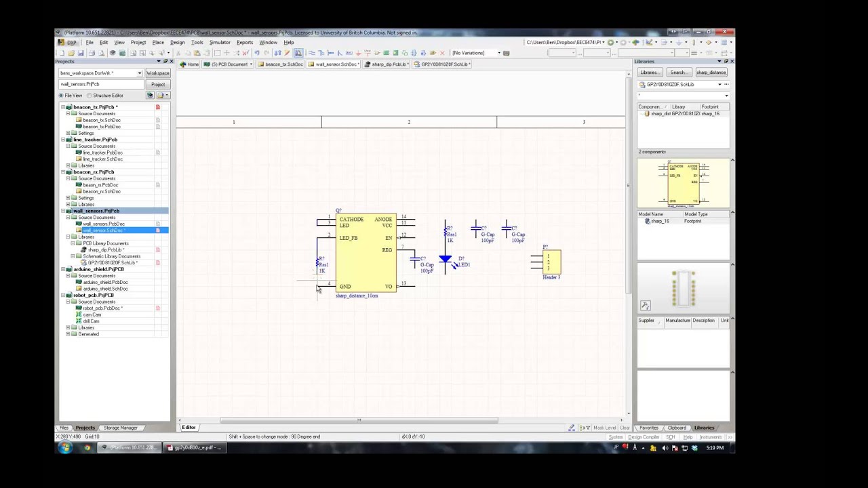Click the Place sharp_distance button
Image resolution: width=868 pixels, height=488 pixels.
[x=711, y=73]
